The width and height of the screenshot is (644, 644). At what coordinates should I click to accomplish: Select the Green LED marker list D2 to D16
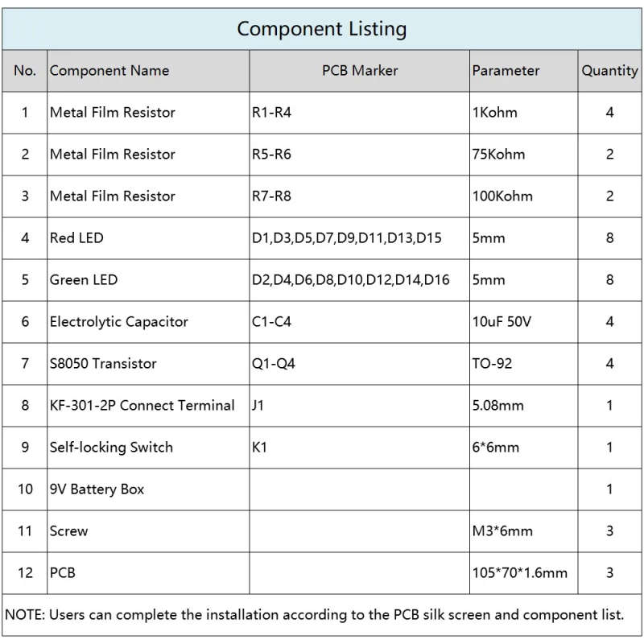tap(350, 279)
